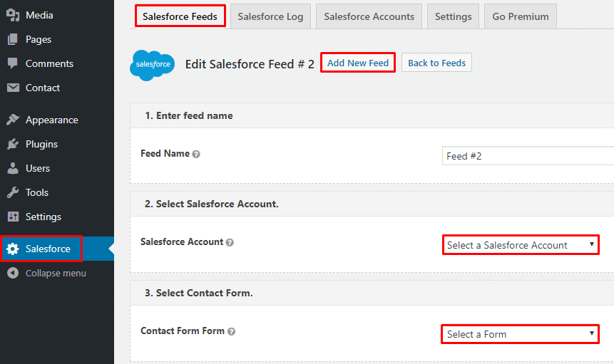This screenshot has width=614, height=364.
Task: Click the Back to Feeds button
Action: (x=436, y=63)
